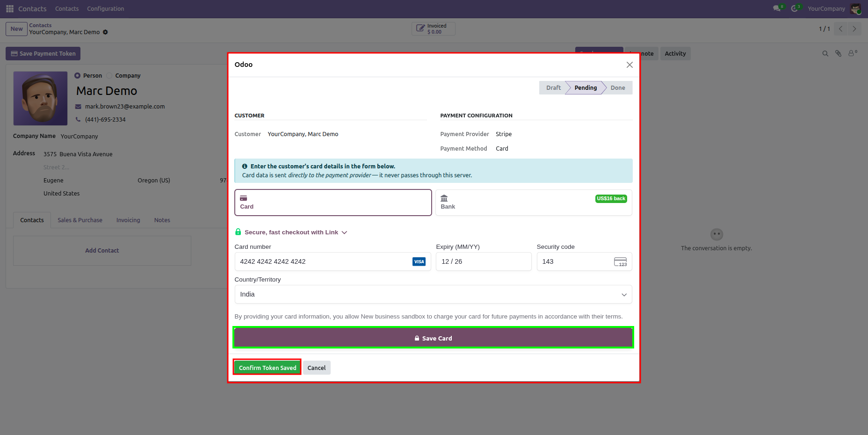
Task: Go to the previous record arrow
Action: coord(840,29)
